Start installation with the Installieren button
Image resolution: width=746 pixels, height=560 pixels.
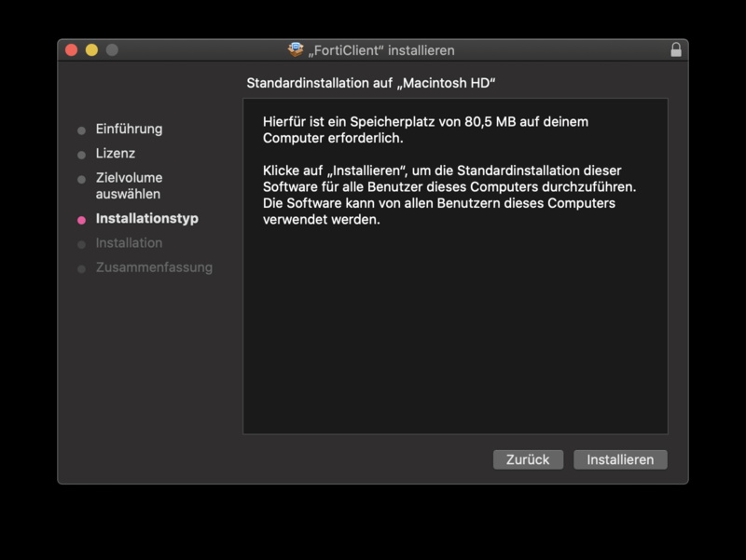click(620, 459)
